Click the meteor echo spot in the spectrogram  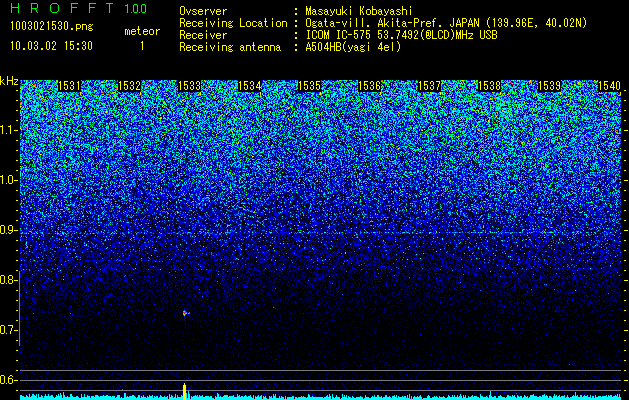click(x=185, y=313)
